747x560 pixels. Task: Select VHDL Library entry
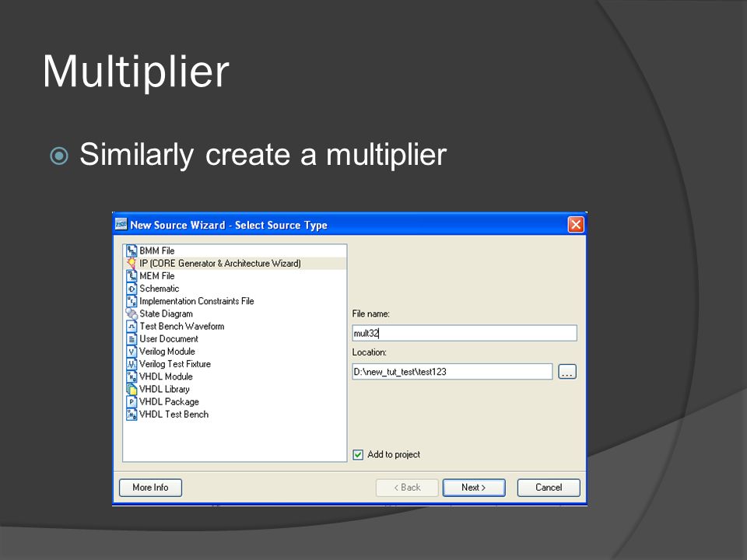(x=164, y=389)
